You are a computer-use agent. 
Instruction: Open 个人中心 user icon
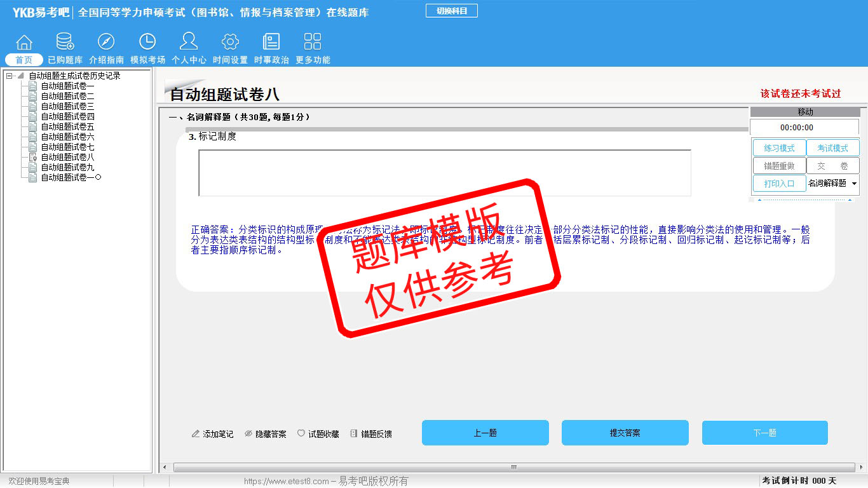pos(189,43)
